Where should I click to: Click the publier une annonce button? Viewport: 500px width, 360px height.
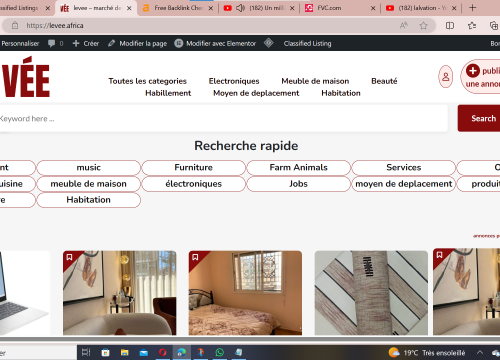(480, 77)
